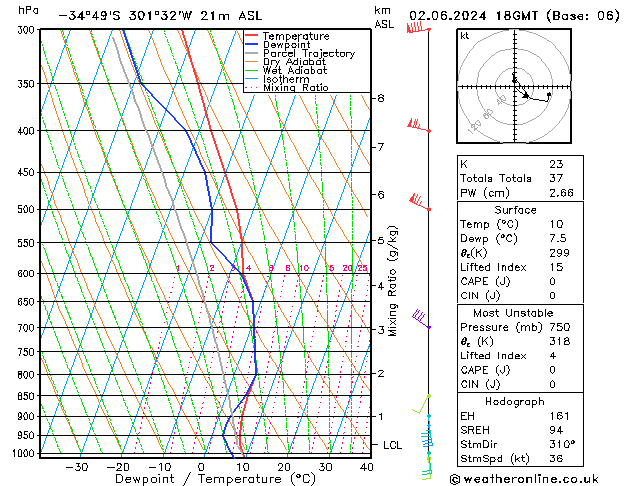This screenshot has width=629, height=486.
Task: Click the Surface section heading
Action: click(515, 210)
